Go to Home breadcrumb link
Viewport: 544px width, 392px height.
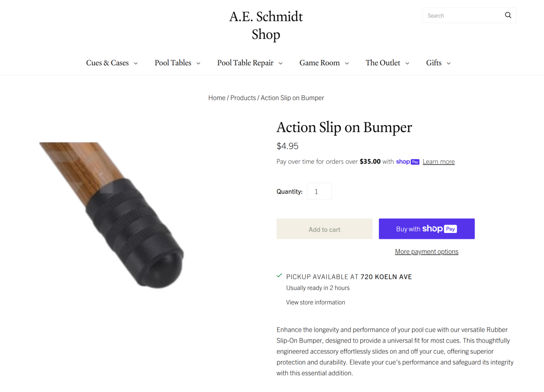coord(217,98)
